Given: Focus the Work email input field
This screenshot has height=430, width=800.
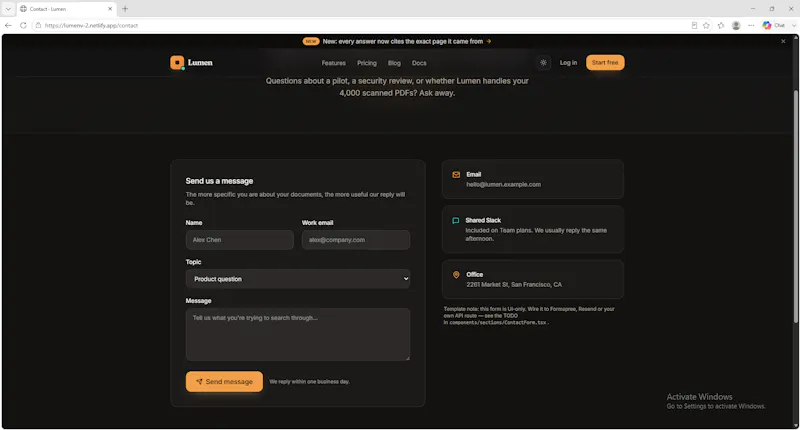Looking at the screenshot, I should click(356, 240).
